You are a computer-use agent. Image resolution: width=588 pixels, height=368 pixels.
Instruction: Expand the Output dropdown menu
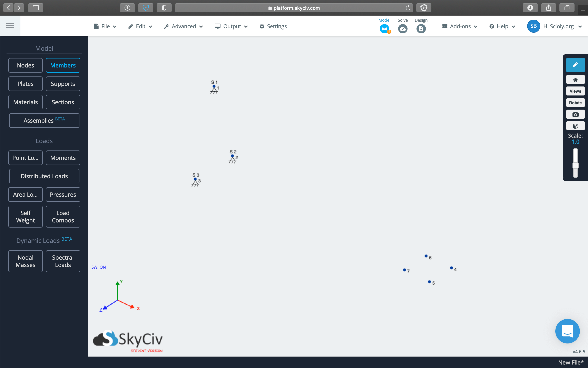231,26
